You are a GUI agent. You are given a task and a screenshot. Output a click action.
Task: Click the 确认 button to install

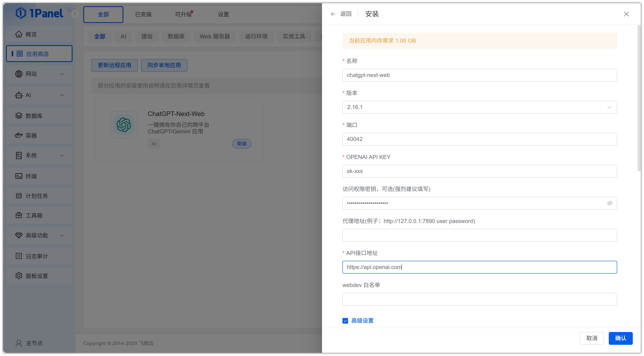tap(620, 338)
